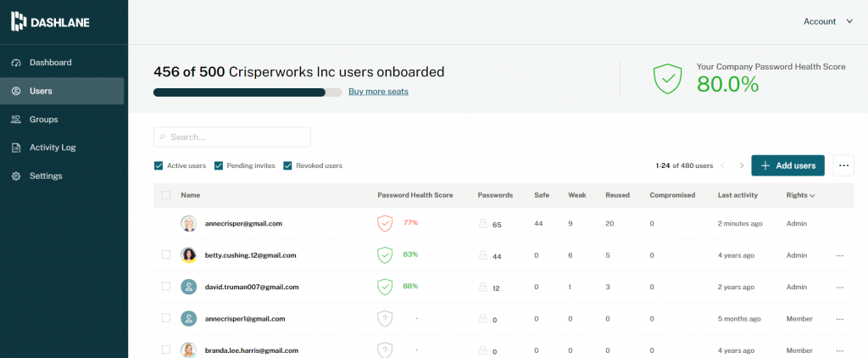
Task: Click lock icon beside 65 passwords
Action: pyautogui.click(x=482, y=224)
